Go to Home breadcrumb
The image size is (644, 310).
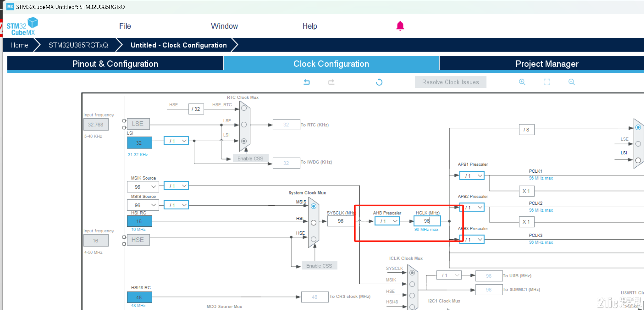[19, 45]
